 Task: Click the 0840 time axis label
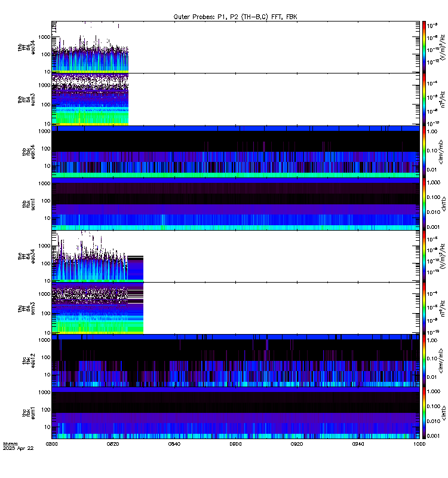pos(174,444)
